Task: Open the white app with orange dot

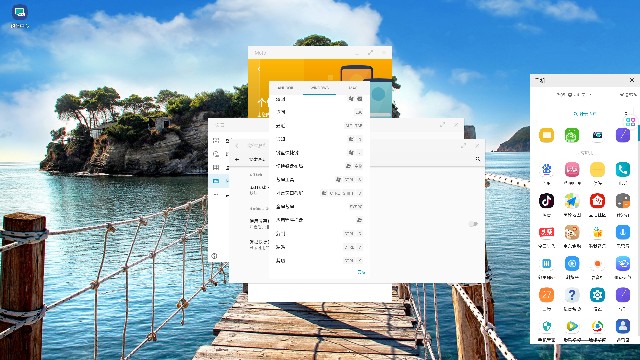Action: 597,264
